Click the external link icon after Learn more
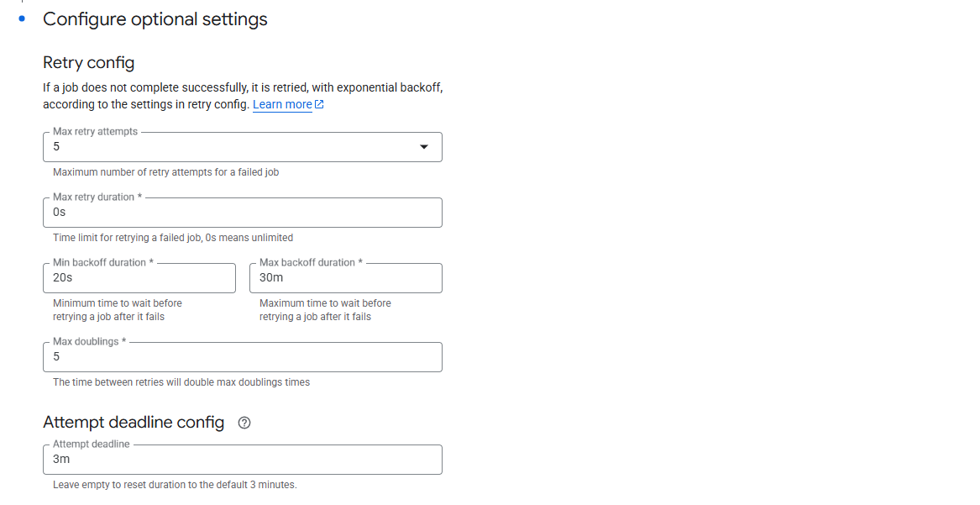 [x=319, y=105]
